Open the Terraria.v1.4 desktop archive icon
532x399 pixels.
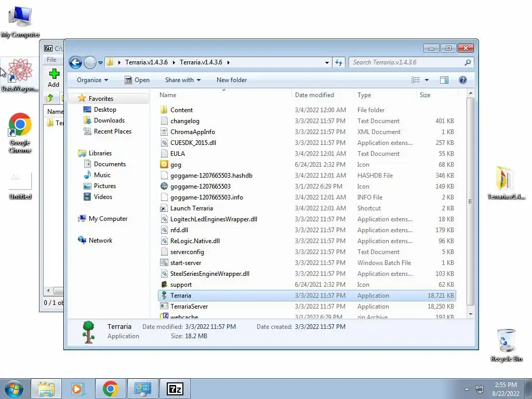[x=506, y=182]
